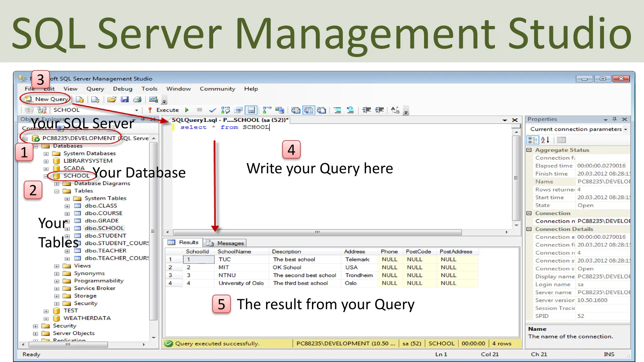Click the Increase Indent icon
The image size is (644, 362).
coord(380,110)
